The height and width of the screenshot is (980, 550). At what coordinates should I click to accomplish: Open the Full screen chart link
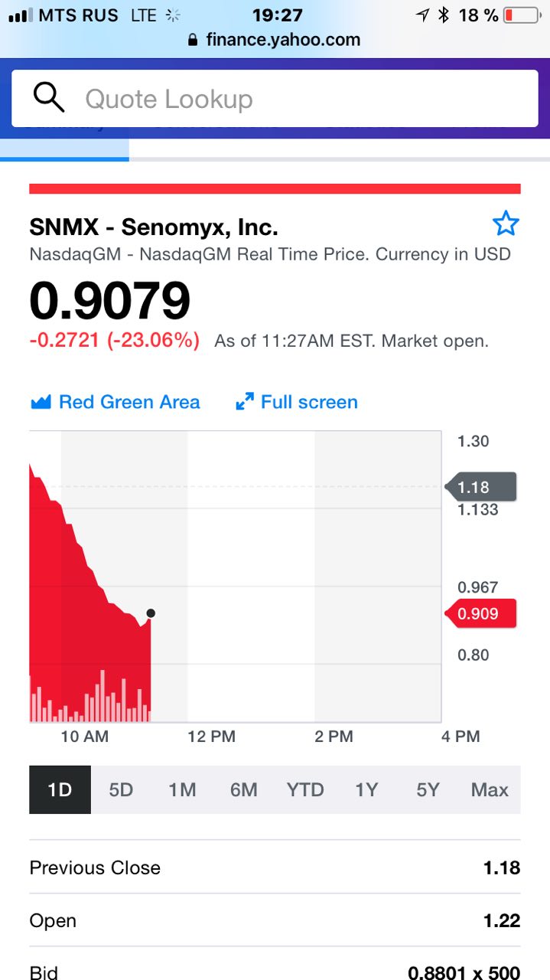296,402
